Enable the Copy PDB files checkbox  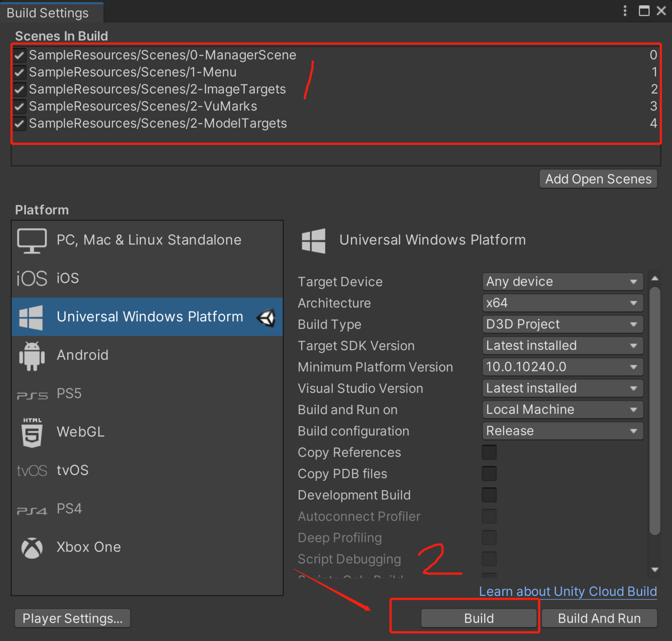(489, 473)
